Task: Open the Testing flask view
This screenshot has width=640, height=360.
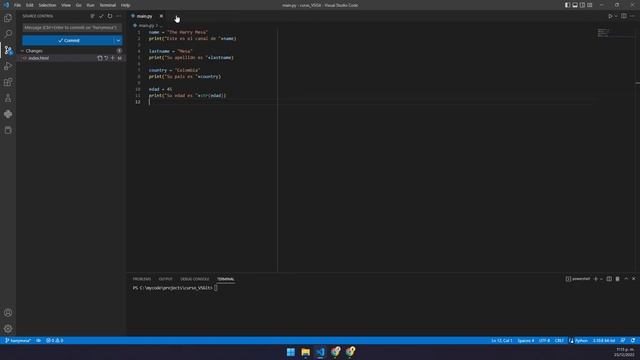Action: 8,98
